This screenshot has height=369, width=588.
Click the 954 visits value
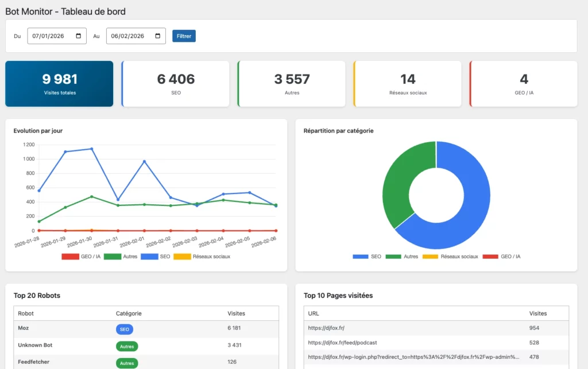(x=535, y=328)
